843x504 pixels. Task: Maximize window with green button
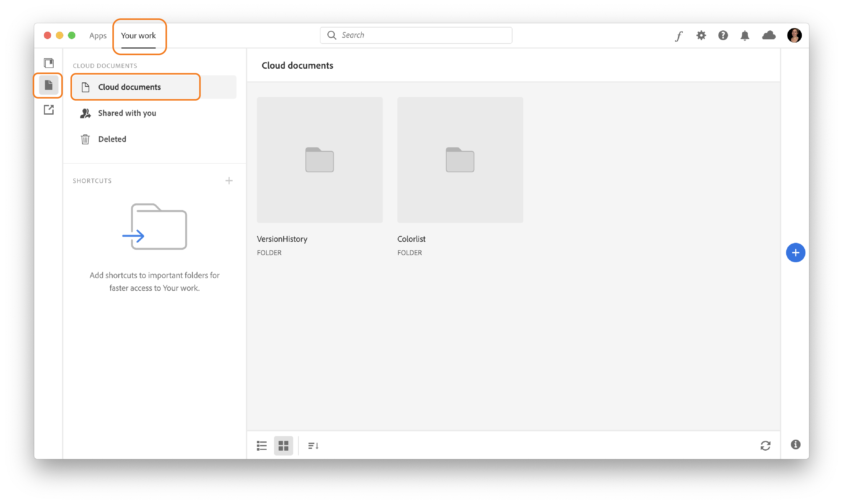(x=72, y=35)
